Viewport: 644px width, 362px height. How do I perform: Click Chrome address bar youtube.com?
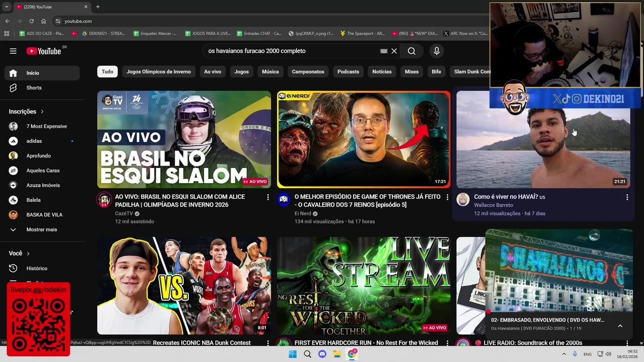(x=78, y=21)
